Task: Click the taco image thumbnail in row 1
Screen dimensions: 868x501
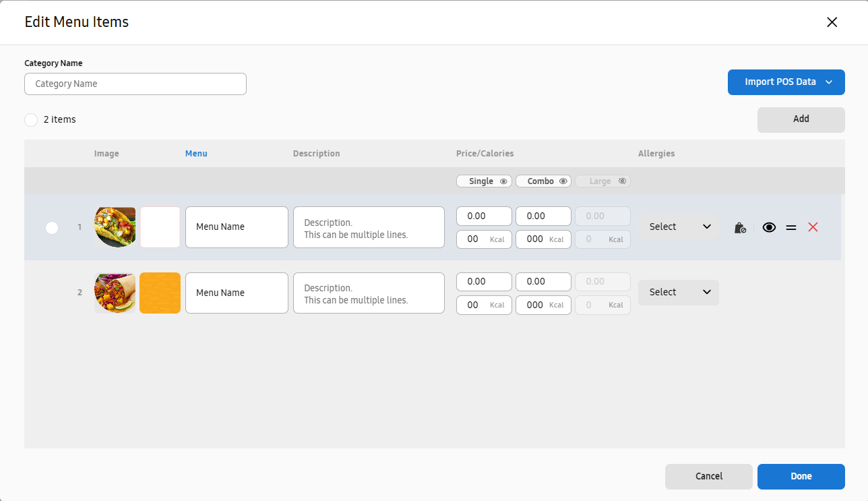Action: point(115,227)
